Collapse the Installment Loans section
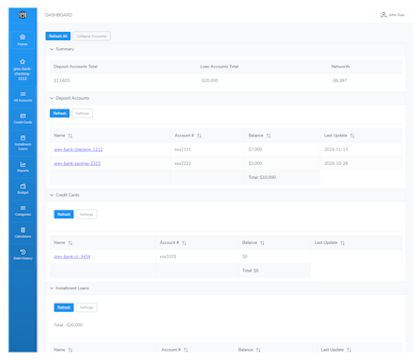 coord(52,288)
